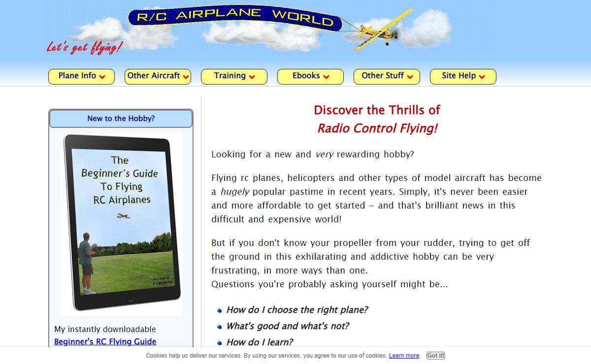591x364 pixels.
Task: Open the Beginner's Guide ebook cover image
Action: pyautogui.click(x=121, y=224)
